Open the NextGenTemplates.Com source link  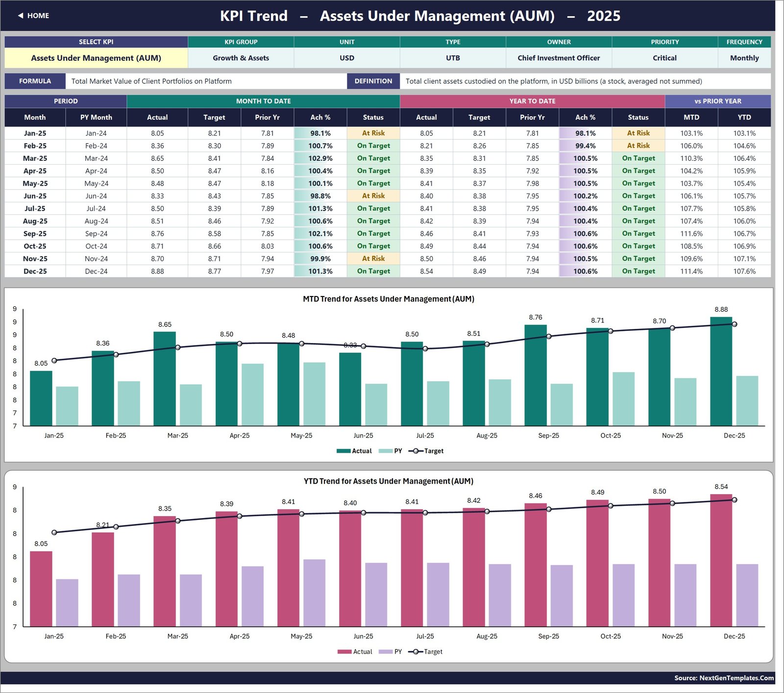click(x=724, y=678)
